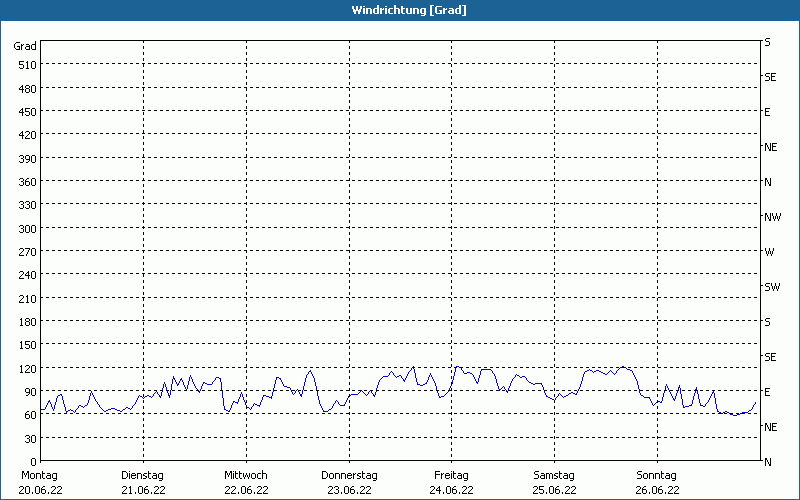
Task: Click the date 24.06.22
Action: (x=452, y=491)
